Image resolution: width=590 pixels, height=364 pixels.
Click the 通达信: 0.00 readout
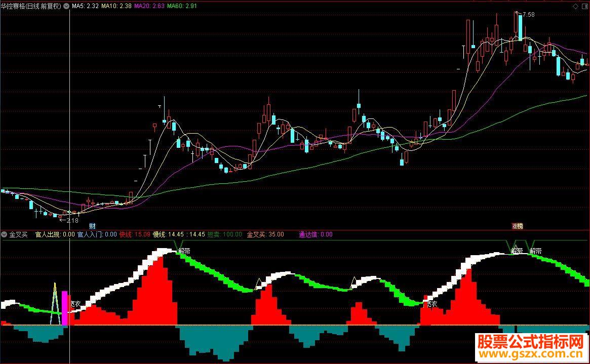coord(316,234)
